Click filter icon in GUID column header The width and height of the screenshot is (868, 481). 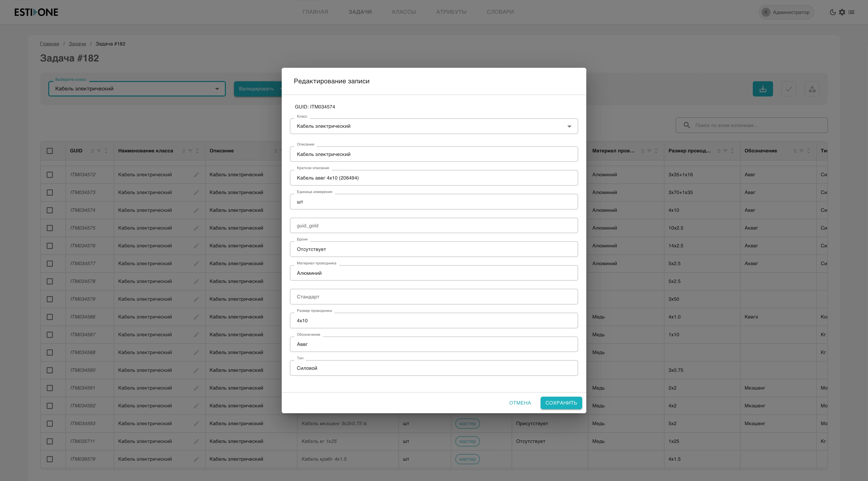click(99, 151)
